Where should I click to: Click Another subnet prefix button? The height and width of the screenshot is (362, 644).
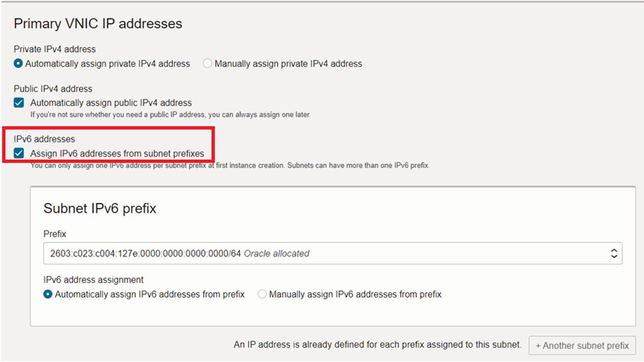582,345
